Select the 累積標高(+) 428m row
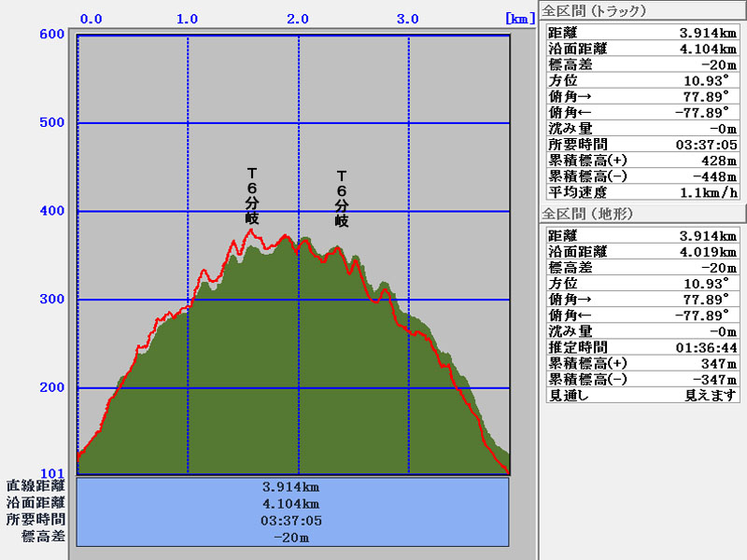 point(641,160)
